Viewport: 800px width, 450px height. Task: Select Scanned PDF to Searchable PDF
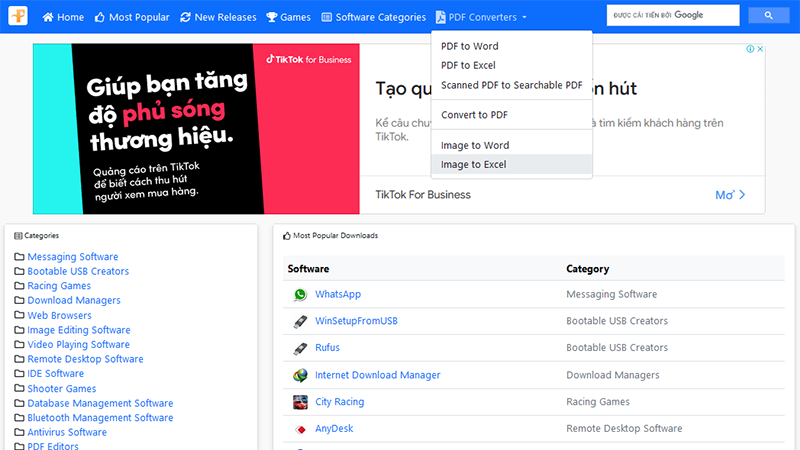pos(511,85)
